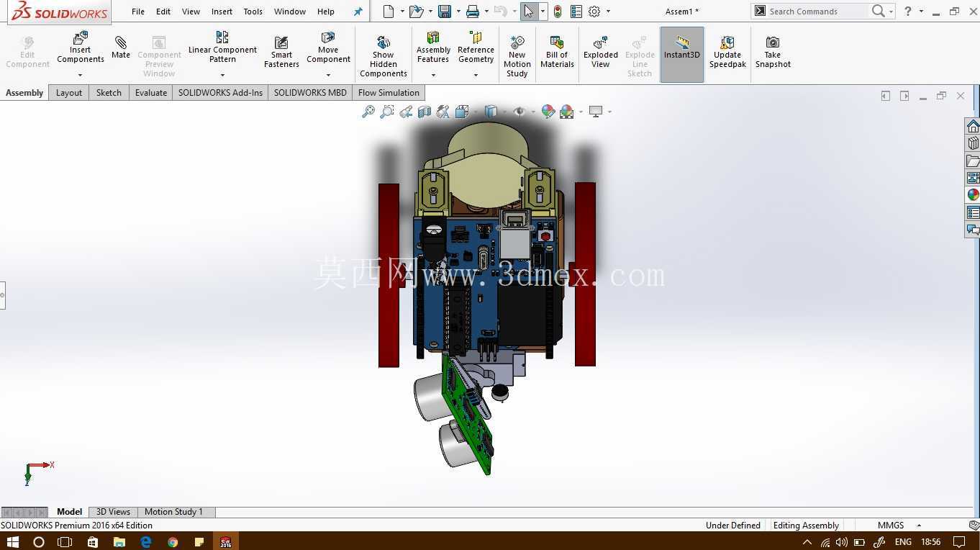
Task: Click taskbar clock showing 18:56
Action: point(930,541)
